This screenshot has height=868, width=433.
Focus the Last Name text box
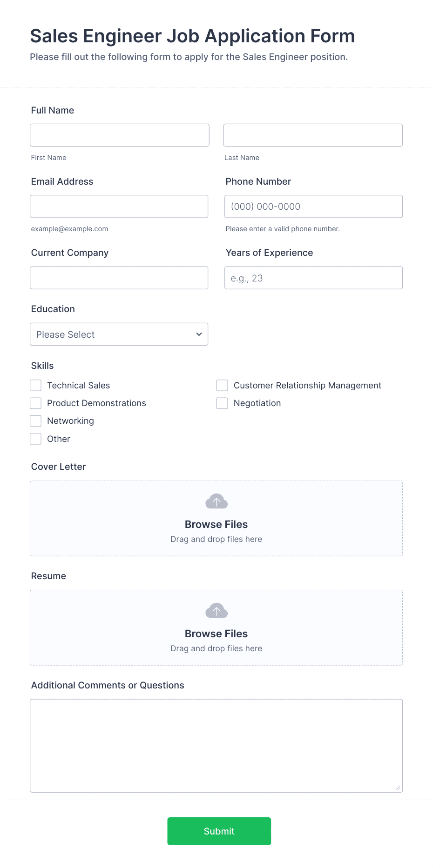313,135
